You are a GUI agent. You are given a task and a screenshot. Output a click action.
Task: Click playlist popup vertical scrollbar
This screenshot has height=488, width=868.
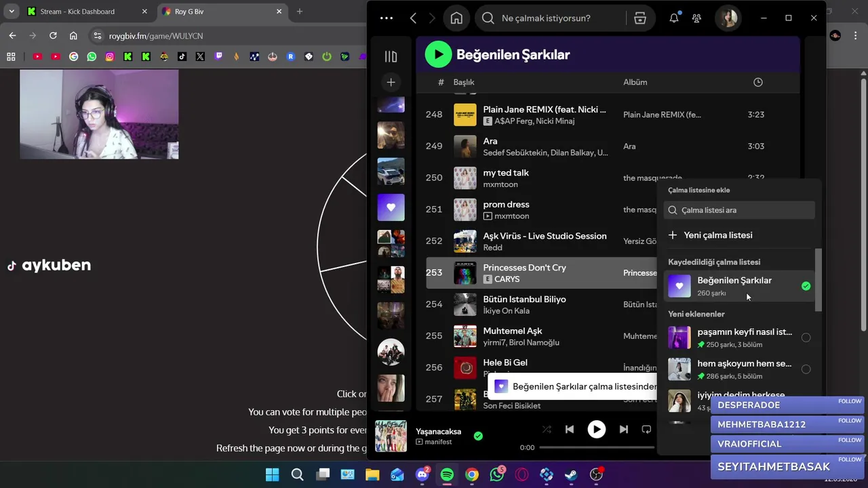pyautogui.click(x=818, y=280)
